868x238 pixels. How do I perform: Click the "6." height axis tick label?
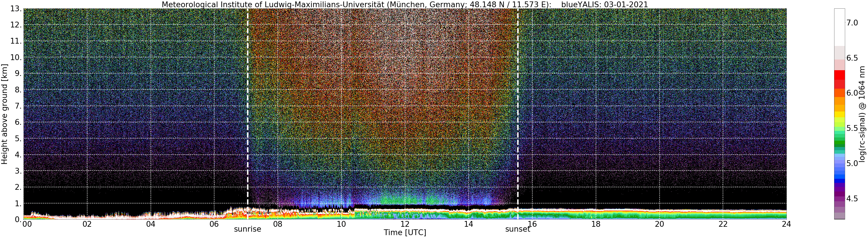18,122
